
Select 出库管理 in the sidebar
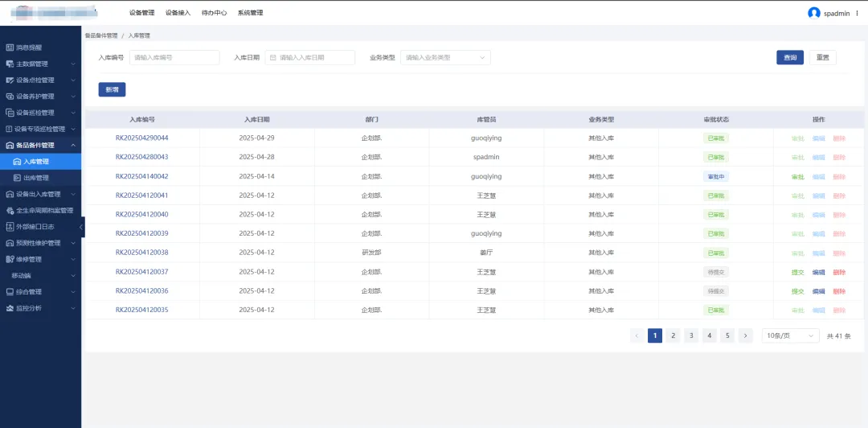click(x=40, y=178)
